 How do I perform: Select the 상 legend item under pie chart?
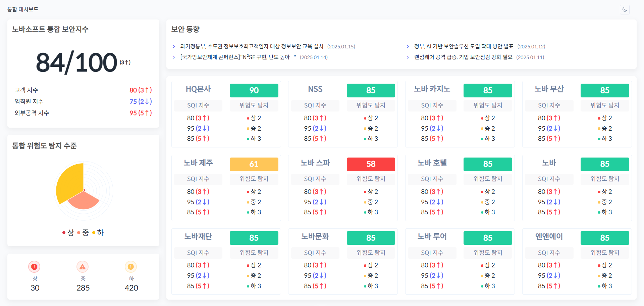pos(68,232)
